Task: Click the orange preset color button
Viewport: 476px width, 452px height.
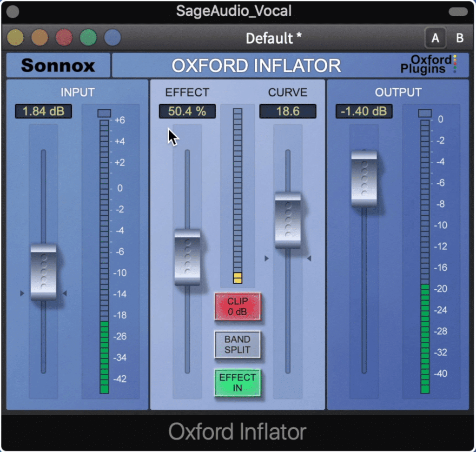Action: pos(40,38)
